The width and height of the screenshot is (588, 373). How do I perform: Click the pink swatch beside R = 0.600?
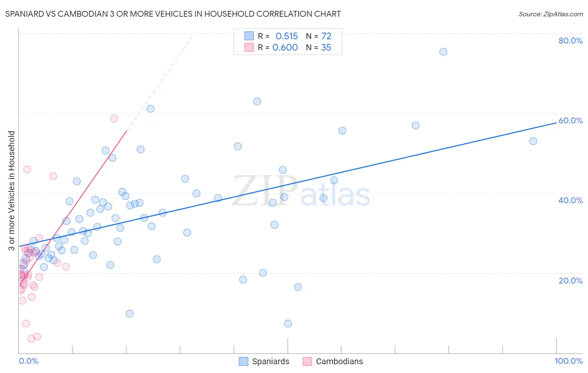pos(249,47)
